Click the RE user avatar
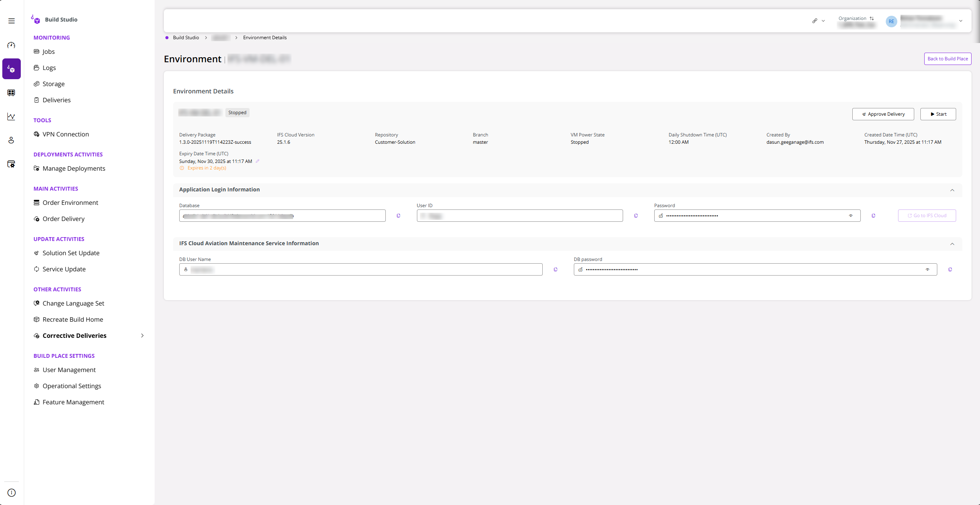The image size is (980, 505). [891, 22]
